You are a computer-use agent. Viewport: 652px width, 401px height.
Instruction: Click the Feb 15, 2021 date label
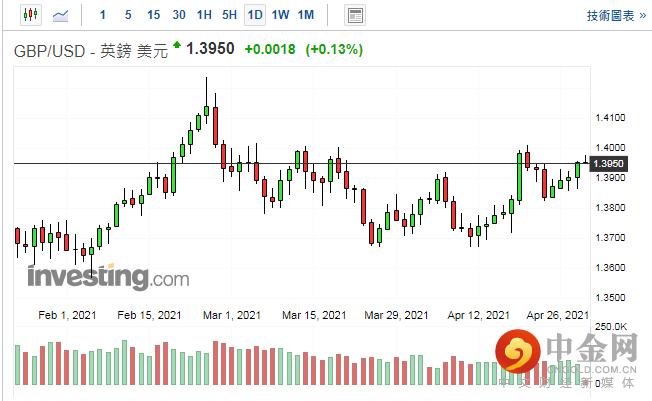click(x=149, y=315)
